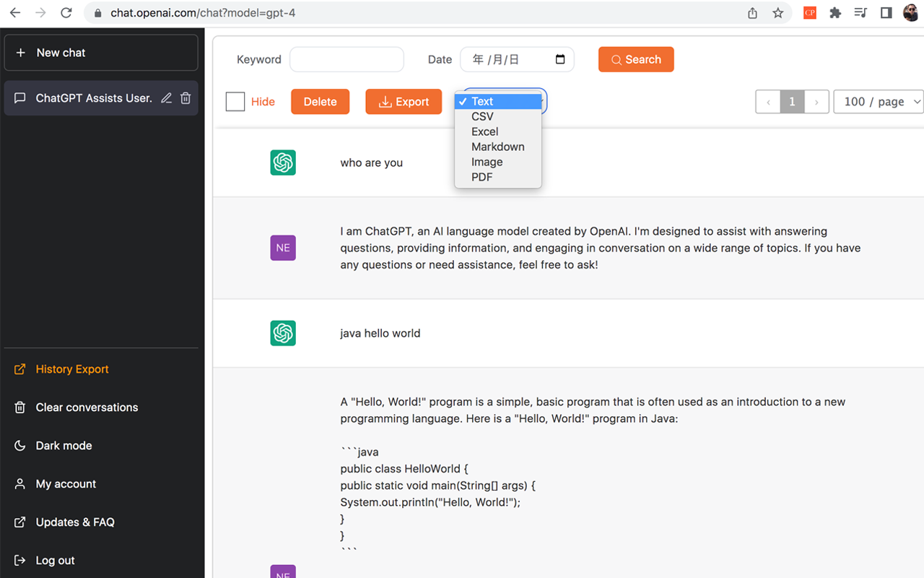Start a New chat

tap(101, 53)
